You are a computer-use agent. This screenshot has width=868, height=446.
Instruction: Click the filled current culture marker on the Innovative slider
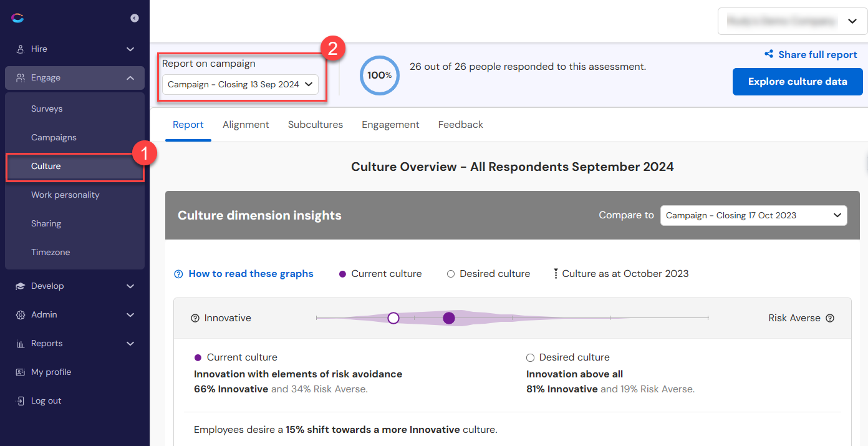[x=449, y=318]
